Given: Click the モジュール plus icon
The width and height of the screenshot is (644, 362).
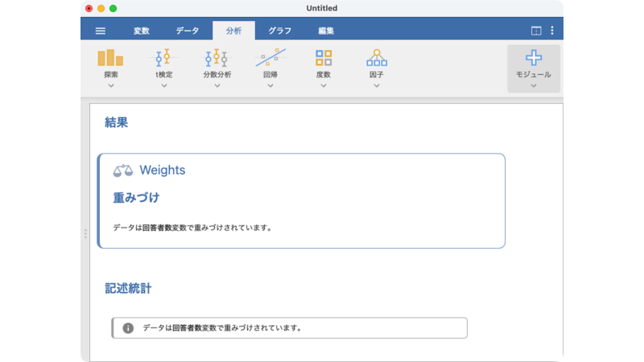Looking at the screenshot, I should (x=533, y=58).
